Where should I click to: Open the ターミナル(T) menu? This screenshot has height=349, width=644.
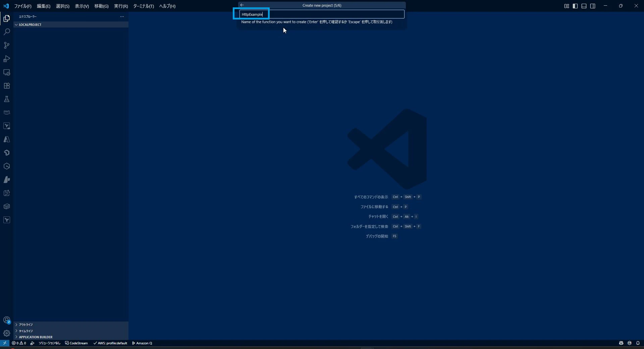point(144,6)
